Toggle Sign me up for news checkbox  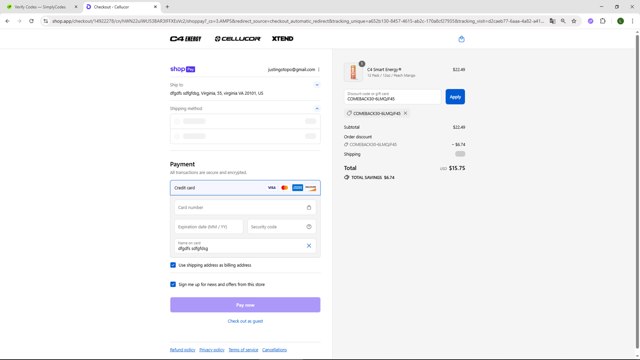(173, 284)
